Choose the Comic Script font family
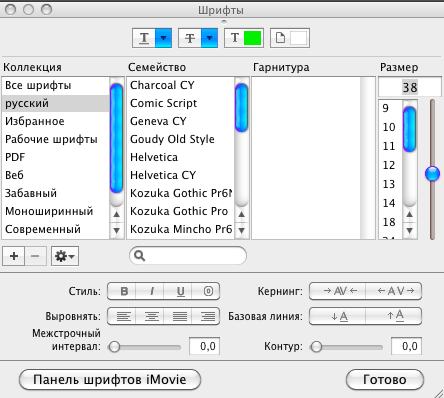Image resolution: width=444 pixels, height=398 pixels. tap(181, 103)
